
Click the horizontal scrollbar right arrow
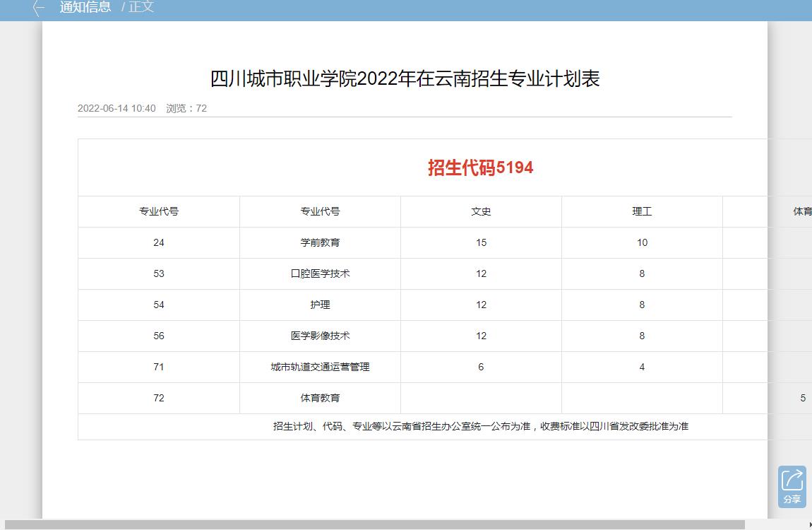click(x=809, y=524)
